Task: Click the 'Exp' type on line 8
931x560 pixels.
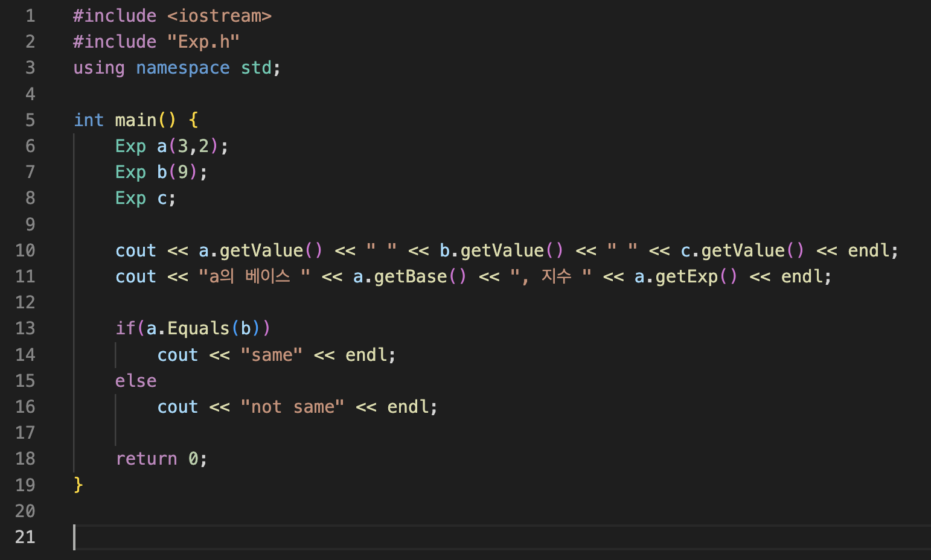Action: pos(130,199)
